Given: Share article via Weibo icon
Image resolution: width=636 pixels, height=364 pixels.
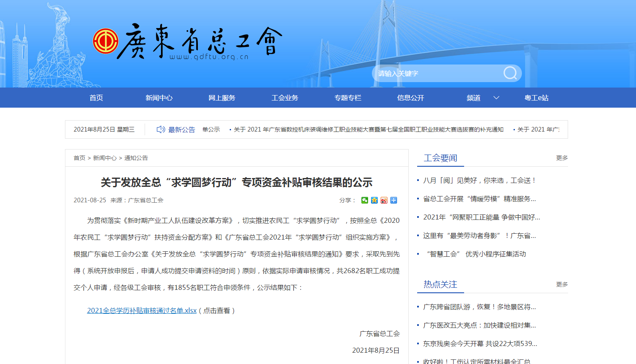Looking at the screenshot, I should (384, 200).
